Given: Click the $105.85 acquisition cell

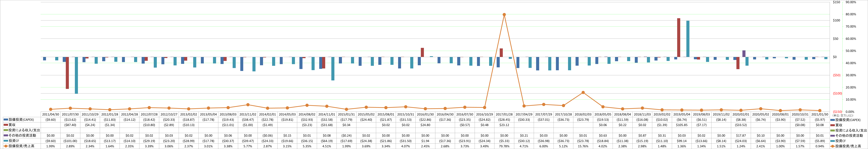Looking at the screenshot, I should (x=682, y=125).
